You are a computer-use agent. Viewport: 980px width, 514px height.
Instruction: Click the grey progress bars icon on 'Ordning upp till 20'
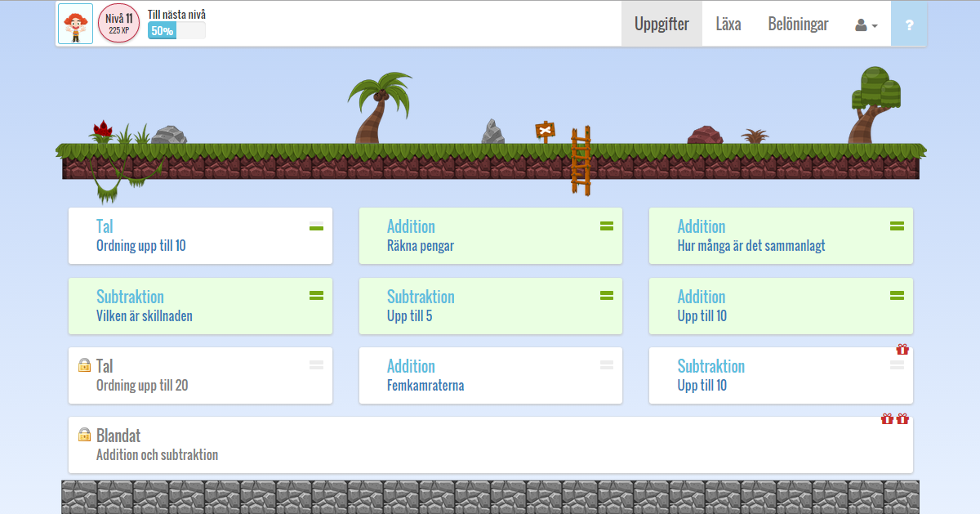click(317, 365)
